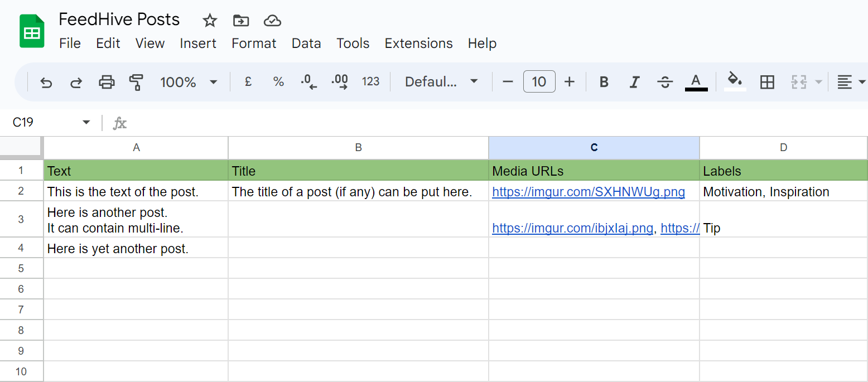Open the Format menu
The width and height of the screenshot is (868, 382).
(x=254, y=43)
